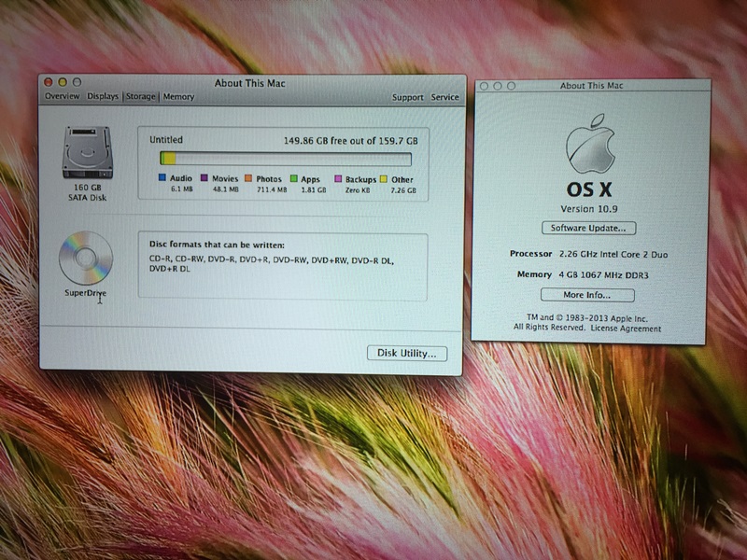Open the Support section
Viewport: 747px width, 560px height.
tap(408, 97)
